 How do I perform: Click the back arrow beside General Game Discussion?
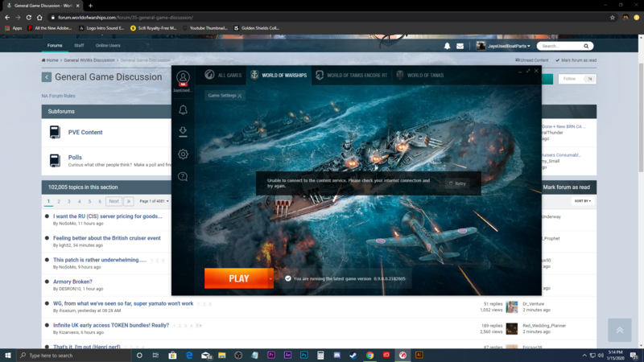pos(47,77)
